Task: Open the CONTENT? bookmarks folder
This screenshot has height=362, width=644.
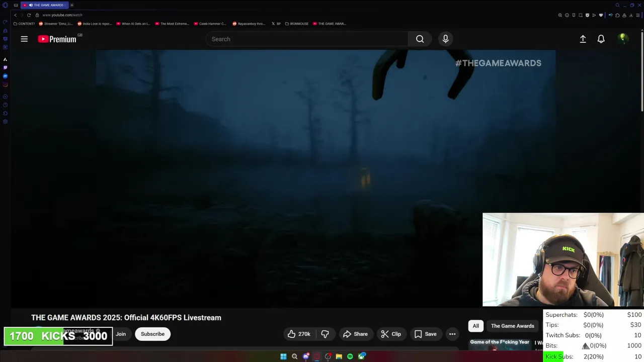Action: coord(24,24)
